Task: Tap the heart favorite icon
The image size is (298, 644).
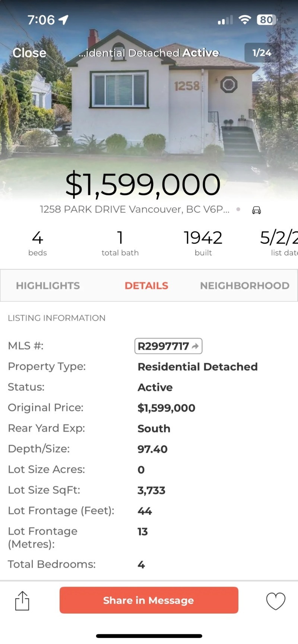Action: 276,601
